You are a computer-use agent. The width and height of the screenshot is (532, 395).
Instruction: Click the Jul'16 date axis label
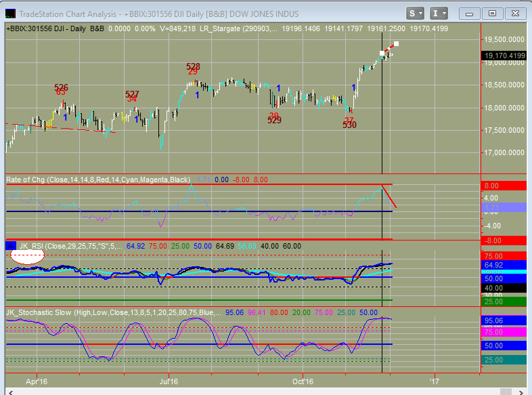coord(169,381)
